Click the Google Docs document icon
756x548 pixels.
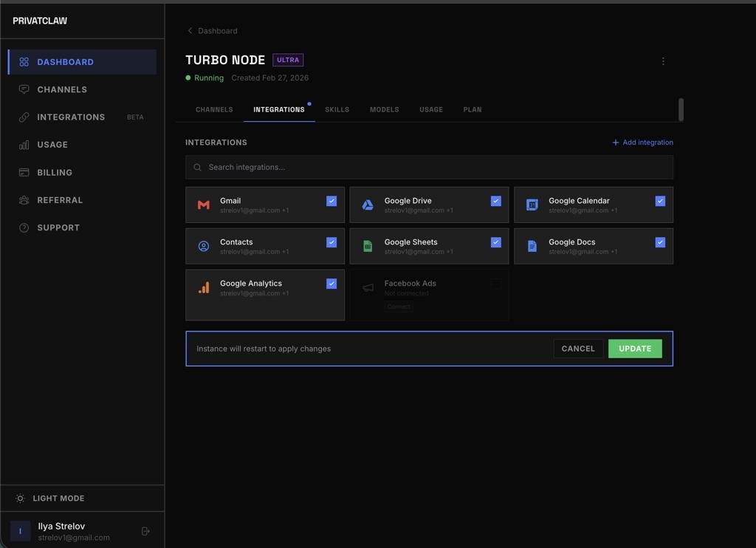pyautogui.click(x=532, y=246)
